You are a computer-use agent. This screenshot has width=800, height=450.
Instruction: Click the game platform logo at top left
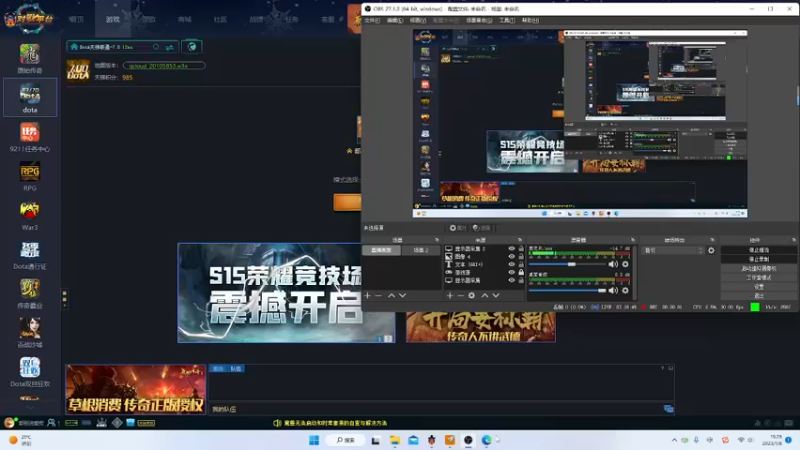[x=29, y=19]
